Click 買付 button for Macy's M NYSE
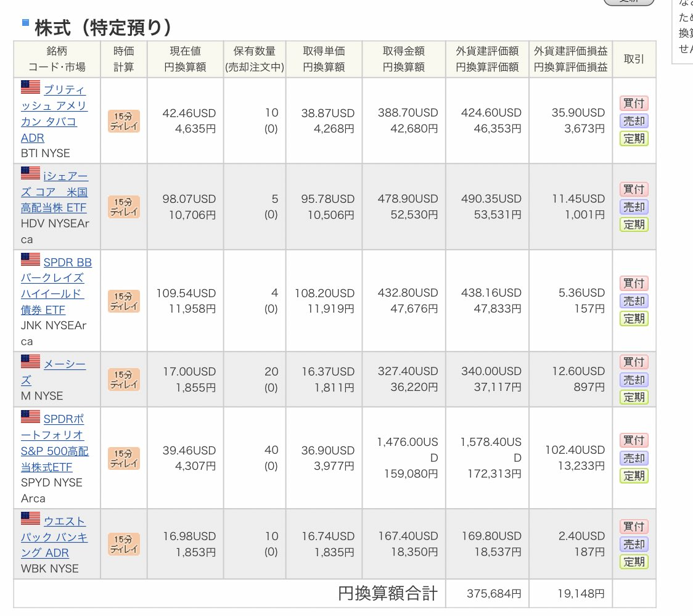The image size is (693, 616). tap(634, 362)
